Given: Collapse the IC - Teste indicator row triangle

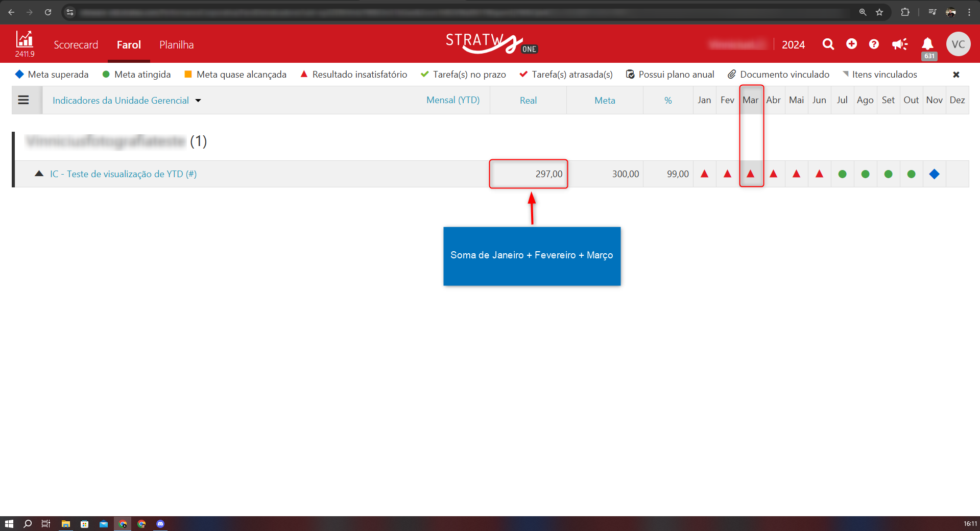Looking at the screenshot, I should click(39, 174).
